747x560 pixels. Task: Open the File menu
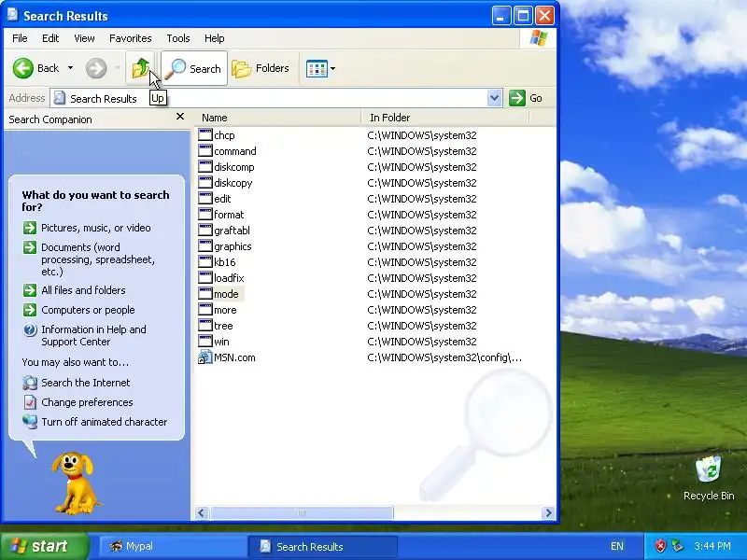click(x=20, y=38)
